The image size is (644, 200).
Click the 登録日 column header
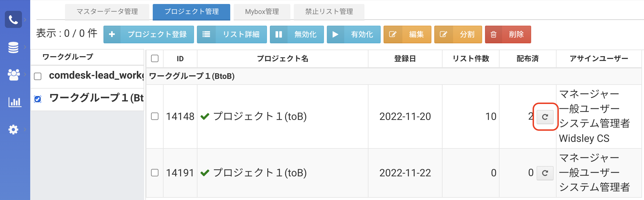click(x=405, y=59)
